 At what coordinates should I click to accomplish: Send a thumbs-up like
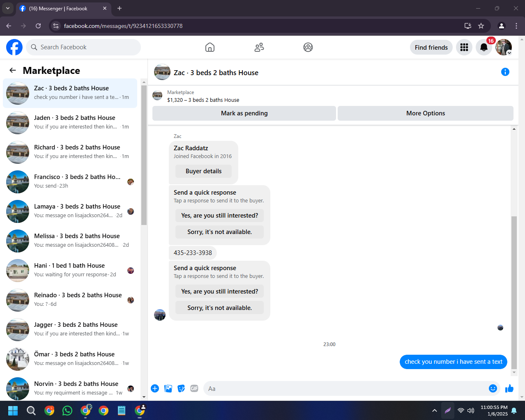509,388
